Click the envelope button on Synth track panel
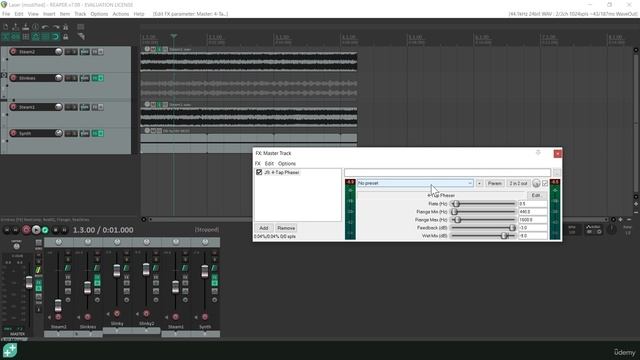The width and height of the screenshot is (640, 360). coord(84,133)
